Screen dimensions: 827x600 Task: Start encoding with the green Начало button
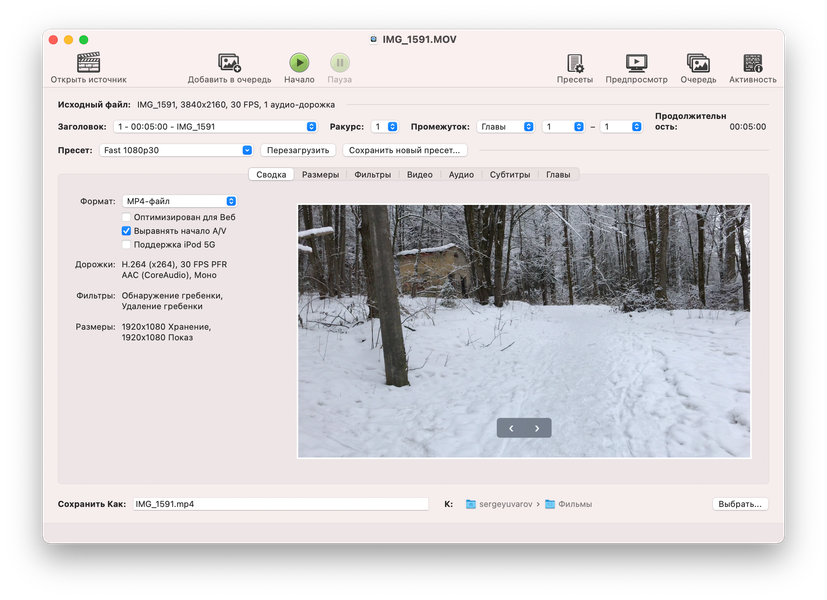point(299,63)
